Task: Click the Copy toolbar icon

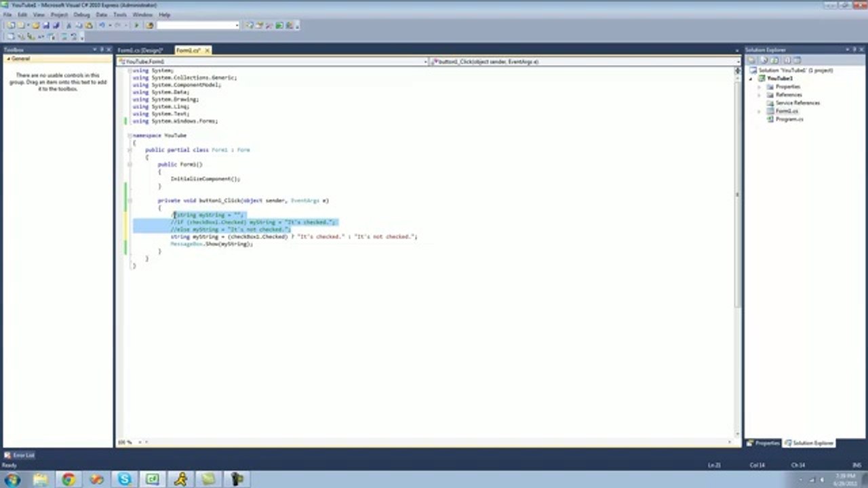Action: click(x=79, y=25)
